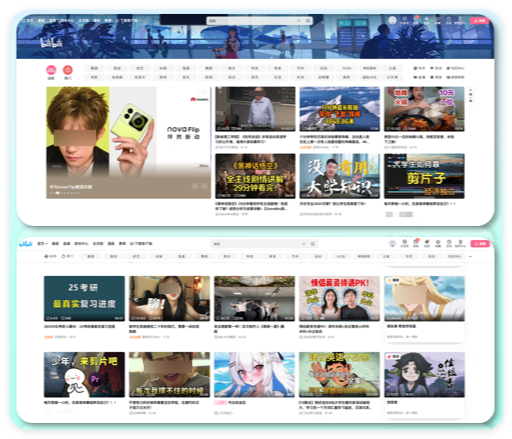Click the bilibili logo in the bottom page header
512x439 pixels.
click(26, 244)
